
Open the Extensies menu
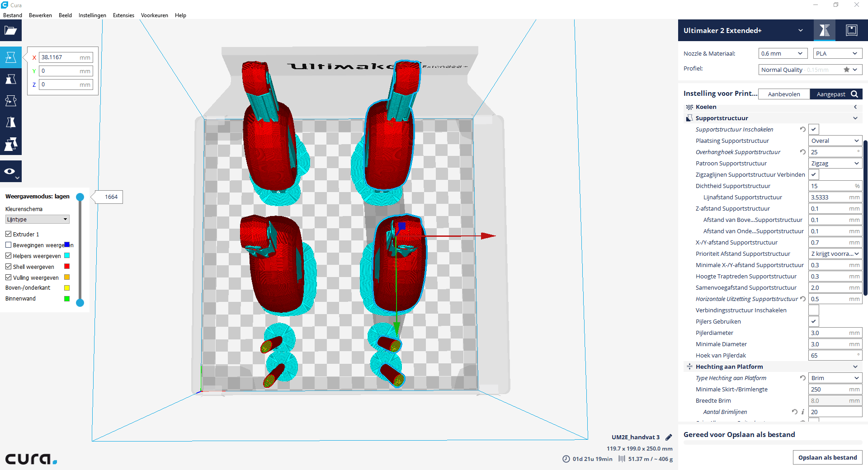point(123,15)
